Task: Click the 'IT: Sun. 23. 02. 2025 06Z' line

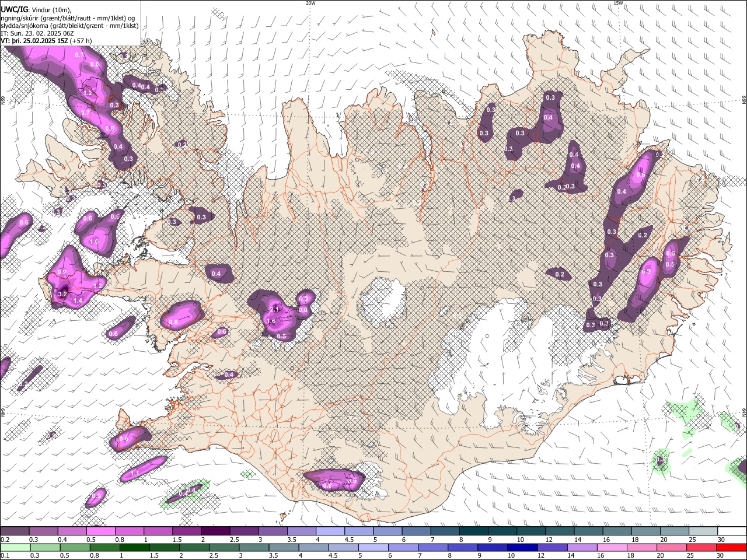Action: (x=37, y=33)
